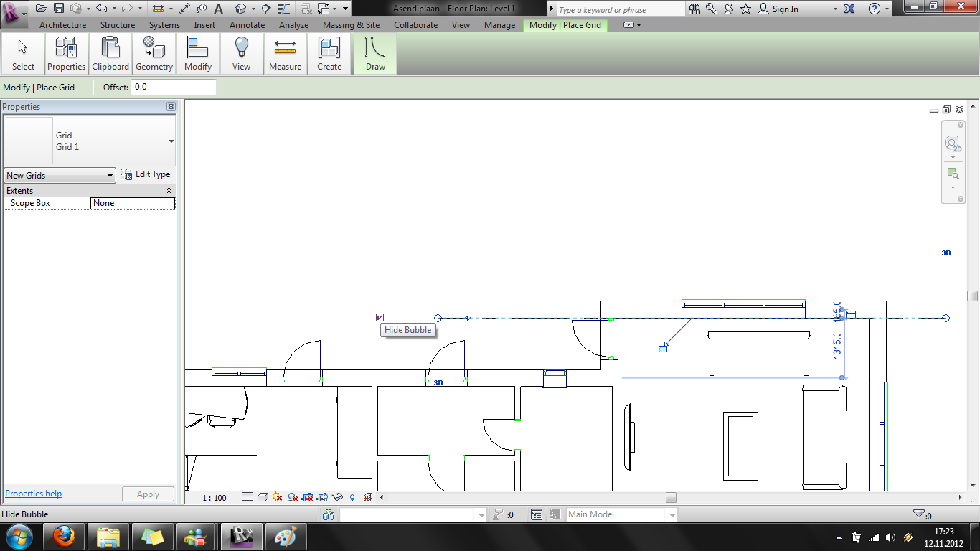Click the Clipboard panel icon
980x551 pixels.
[110, 54]
